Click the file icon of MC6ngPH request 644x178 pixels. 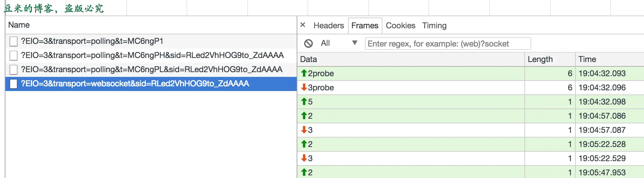tap(14, 56)
